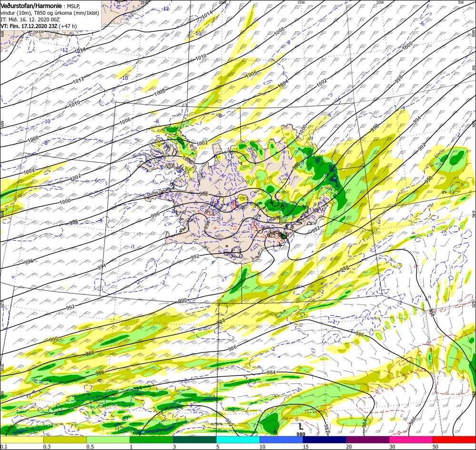Click the light yellow 0.1–0.3 legend swatch
The height and width of the screenshot is (450, 476).
click(21, 440)
